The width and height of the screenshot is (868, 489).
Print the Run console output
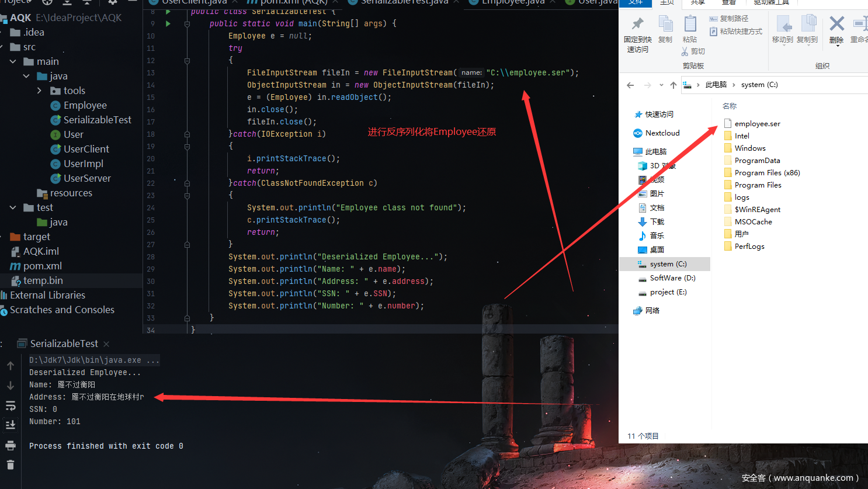[x=11, y=446]
